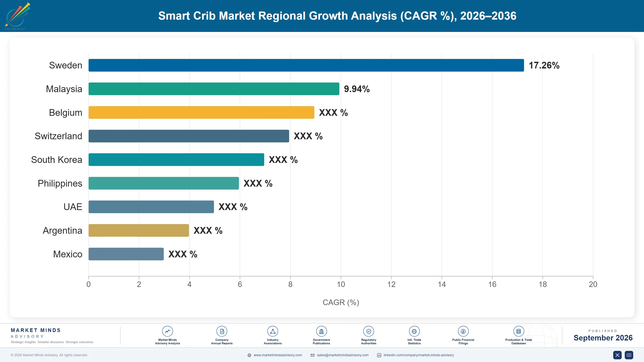Click the Company Annual Reports document icon
This screenshot has width=644, height=362.
coord(222,331)
